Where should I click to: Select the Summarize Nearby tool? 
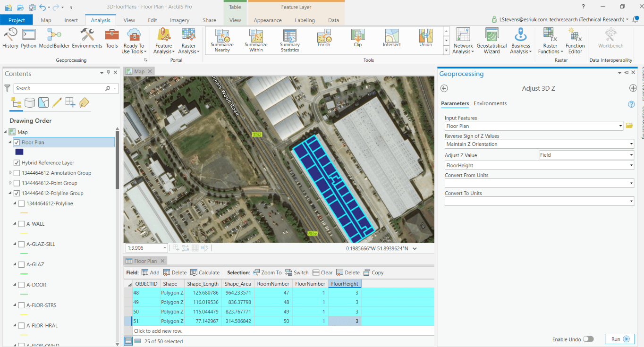click(222, 40)
